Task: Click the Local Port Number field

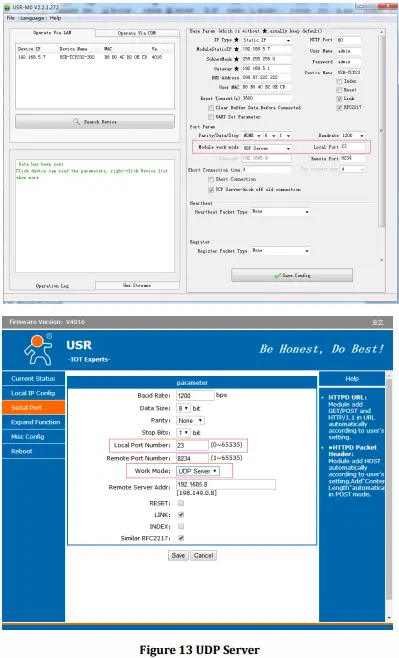Action: pyautogui.click(x=192, y=445)
